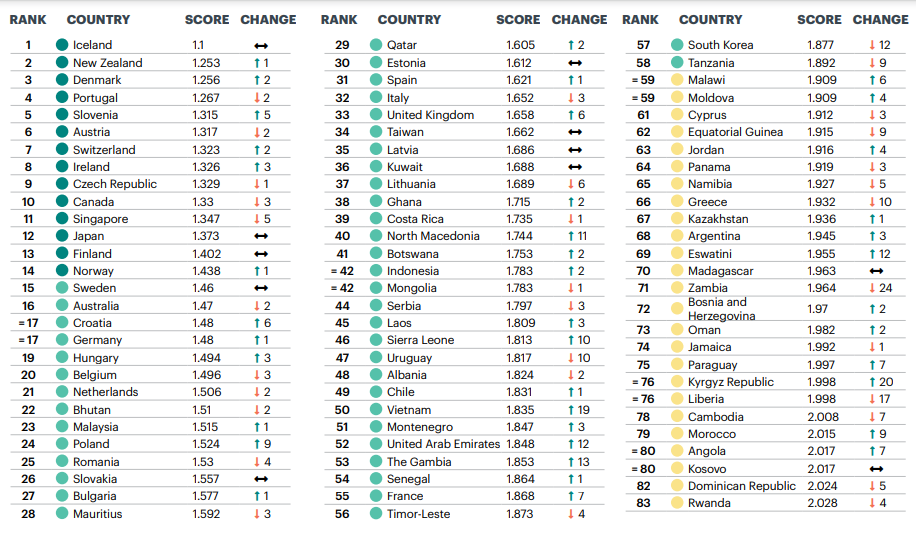Select the down arrow in Uruguay's change column
Image resolution: width=916 pixels, height=537 pixels.
(x=571, y=358)
